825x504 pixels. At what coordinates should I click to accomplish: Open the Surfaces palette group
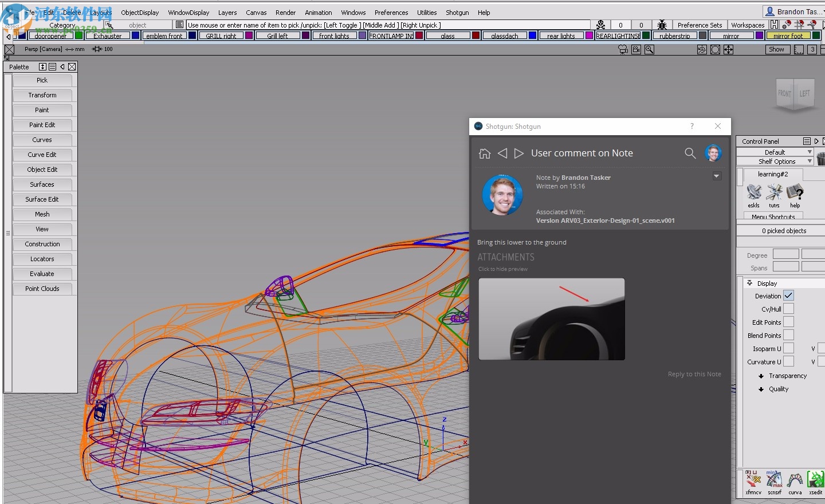[42, 184]
